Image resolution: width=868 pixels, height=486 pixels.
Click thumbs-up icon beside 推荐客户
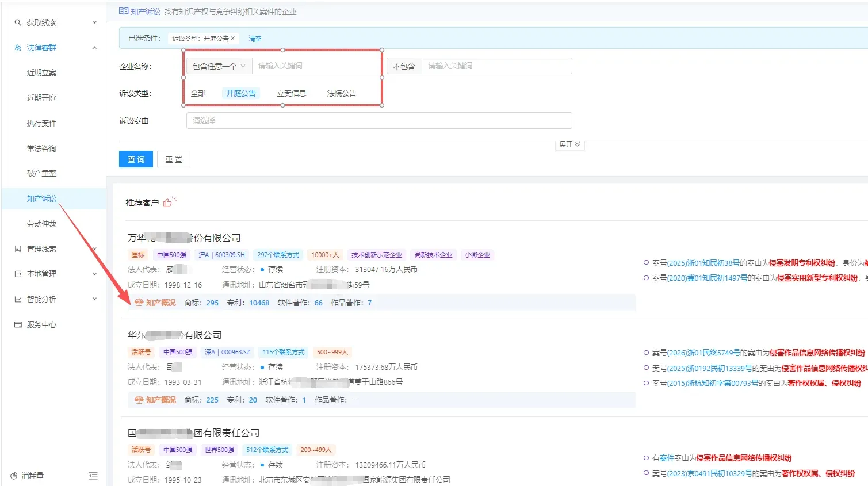point(169,202)
